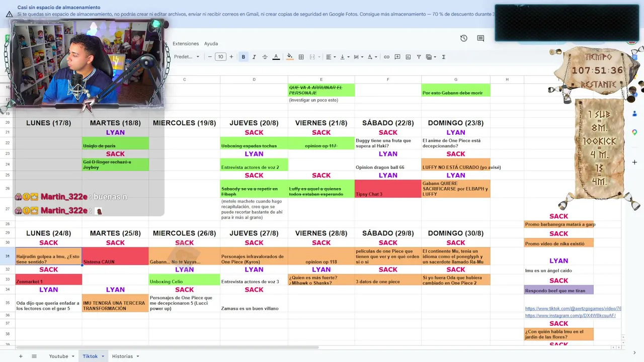Select the 'Unboxing Celio' cell
Screen dimensions: 644x362
click(184, 280)
